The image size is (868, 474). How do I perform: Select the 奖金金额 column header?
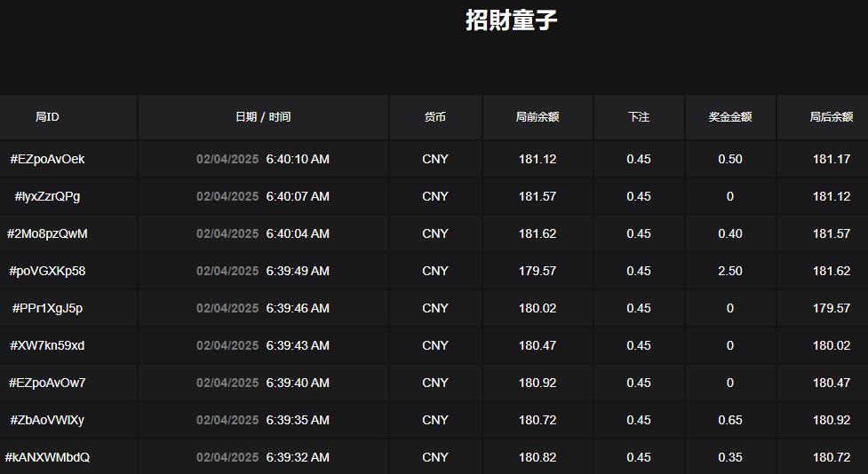pos(730,117)
